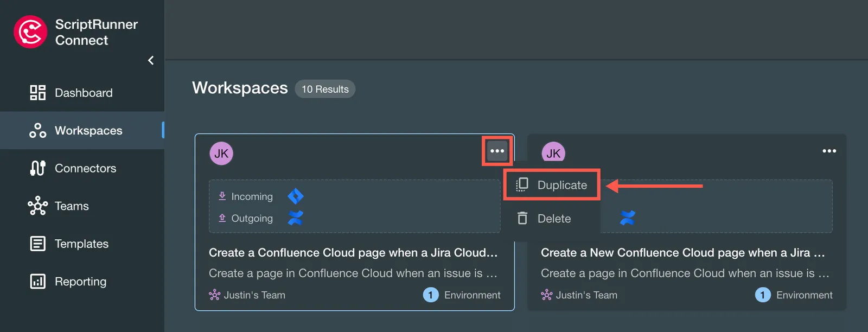Open three-dot menu on first workspace card

tap(497, 151)
